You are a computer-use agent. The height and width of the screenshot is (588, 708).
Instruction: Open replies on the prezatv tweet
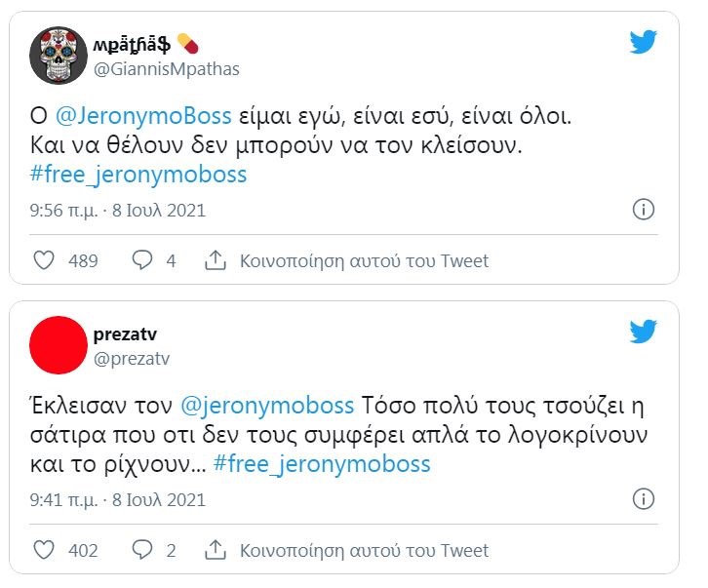click(142, 550)
